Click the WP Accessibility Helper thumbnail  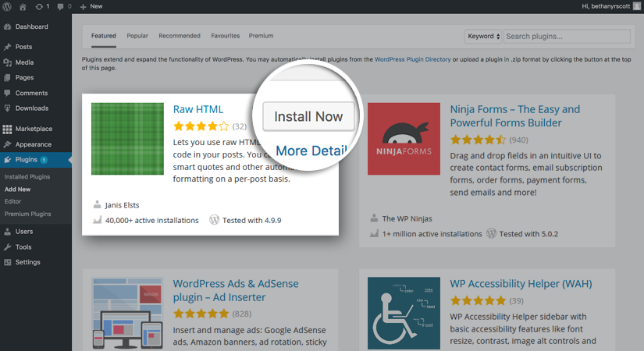(x=404, y=314)
